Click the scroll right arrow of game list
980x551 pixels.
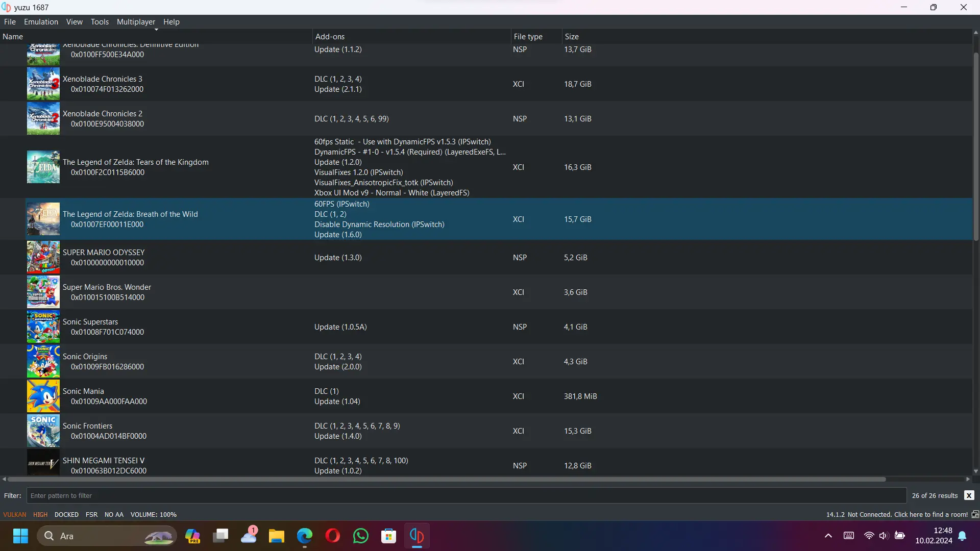tap(968, 479)
